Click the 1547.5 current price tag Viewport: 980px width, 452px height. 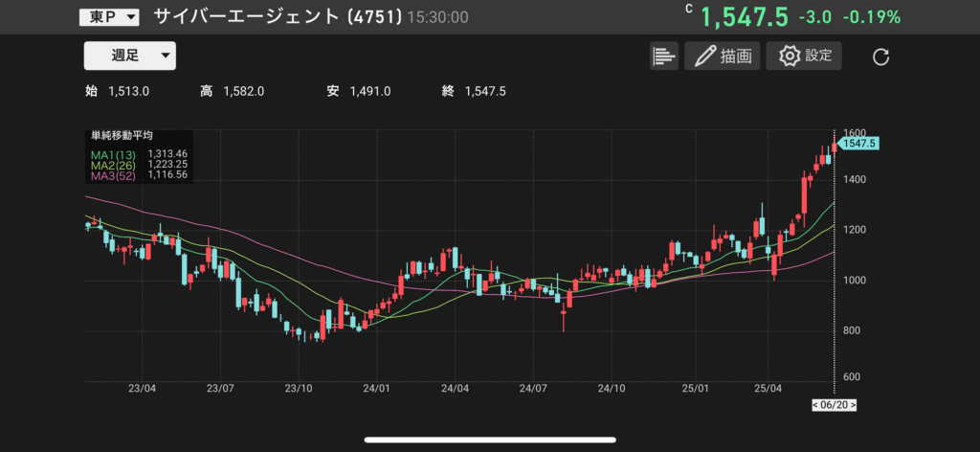pyautogui.click(x=858, y=144)
